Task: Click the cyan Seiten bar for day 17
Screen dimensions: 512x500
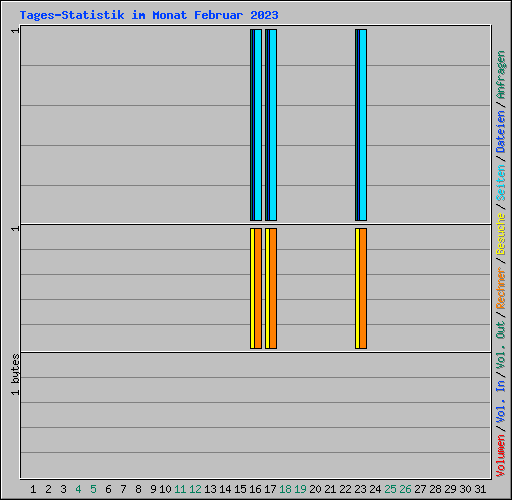Action: (x=273, y=125)
